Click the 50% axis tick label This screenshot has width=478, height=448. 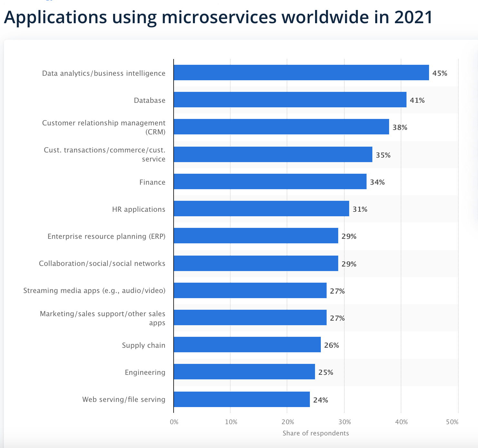[x=452, y=421]
